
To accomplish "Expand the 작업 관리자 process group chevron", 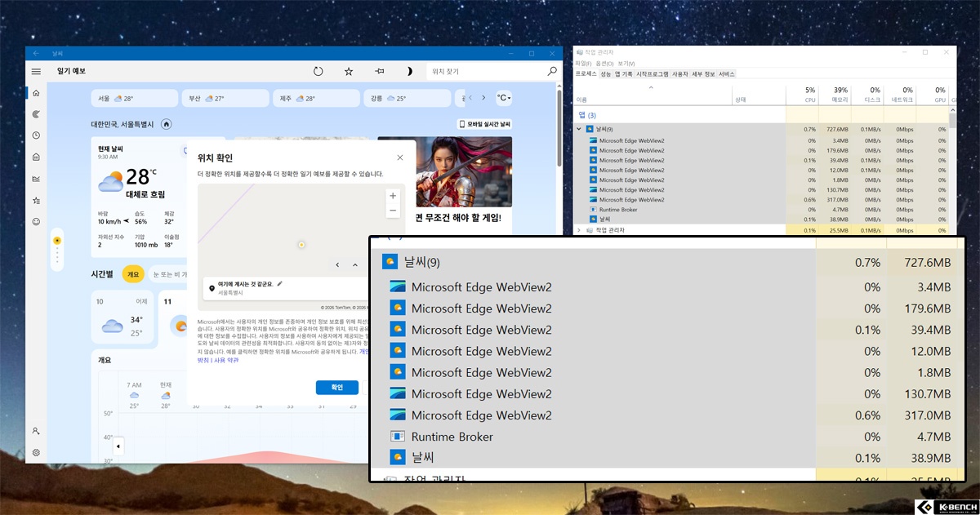I will tap(579, 230).
